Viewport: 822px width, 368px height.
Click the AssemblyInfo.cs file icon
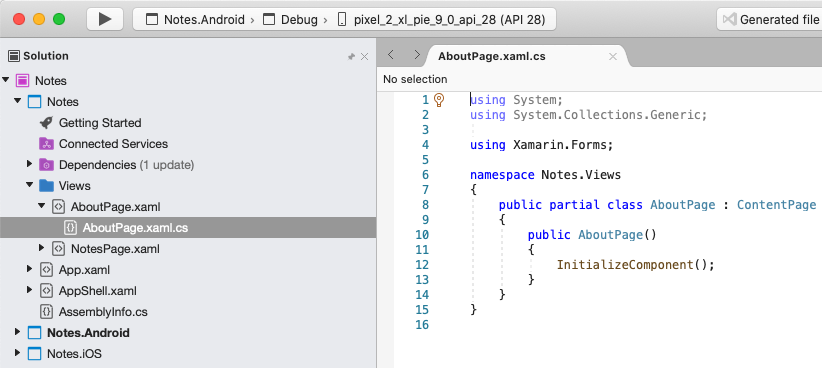46,311
